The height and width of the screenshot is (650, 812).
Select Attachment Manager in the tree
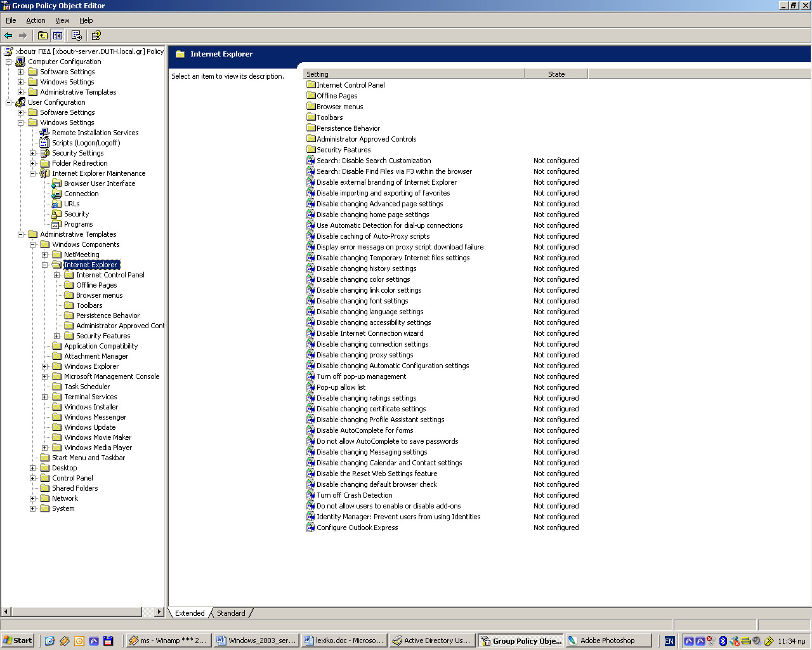pyautogui.click(x=96, y=356)
